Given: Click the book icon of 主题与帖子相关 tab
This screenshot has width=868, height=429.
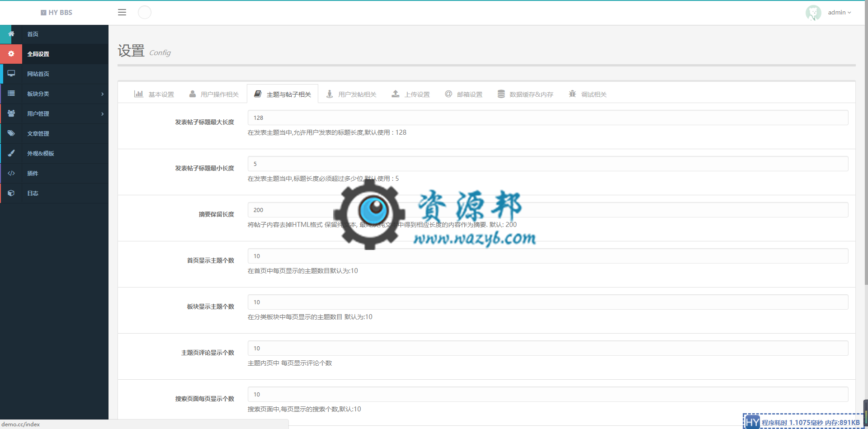Looking at the screenshot, I should coord(258,94).
